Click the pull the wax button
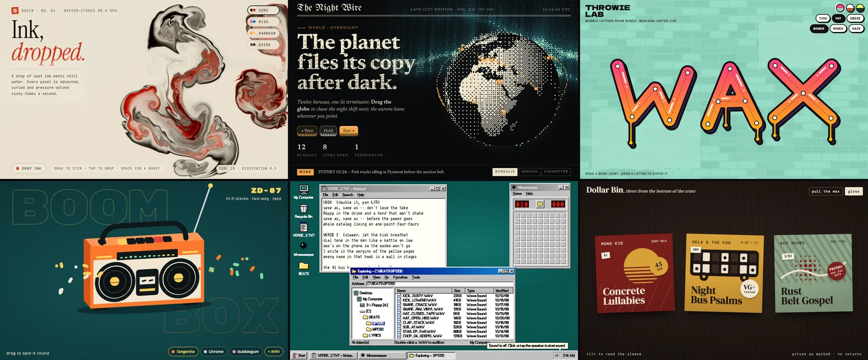Image resolution: width=868 pixels, height=360 pixels. (x=826, y=191)
